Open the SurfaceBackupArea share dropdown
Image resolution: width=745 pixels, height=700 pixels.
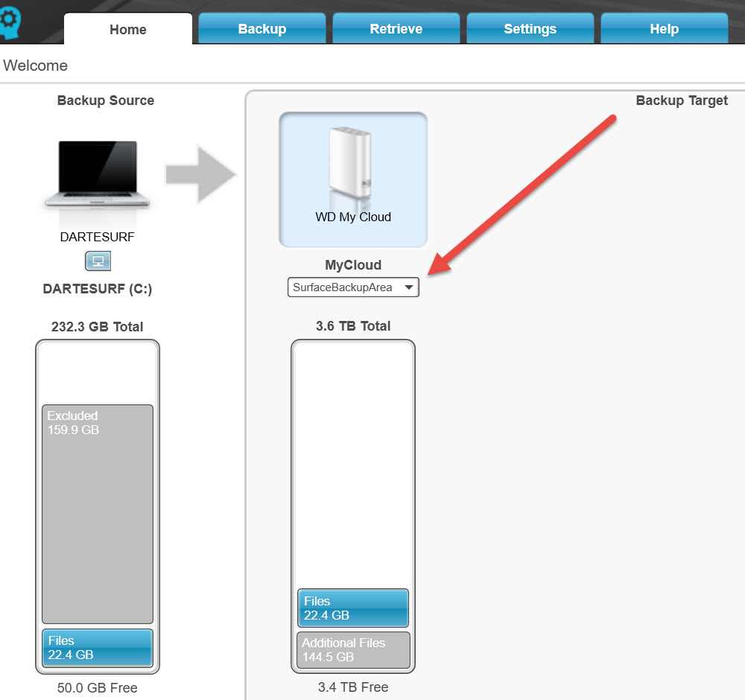(x=353, y=287)
